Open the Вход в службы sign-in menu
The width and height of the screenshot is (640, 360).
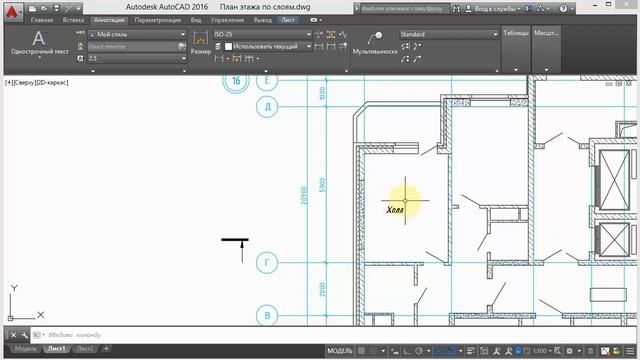[493, 9]
